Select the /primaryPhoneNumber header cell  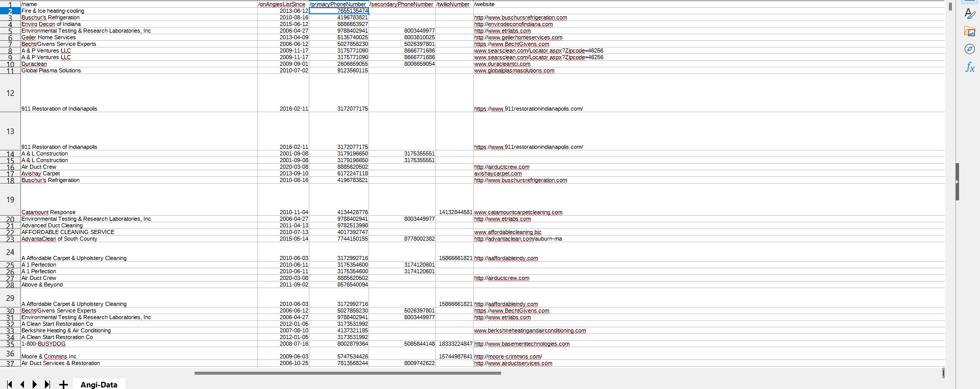click(x=338, y=4)
